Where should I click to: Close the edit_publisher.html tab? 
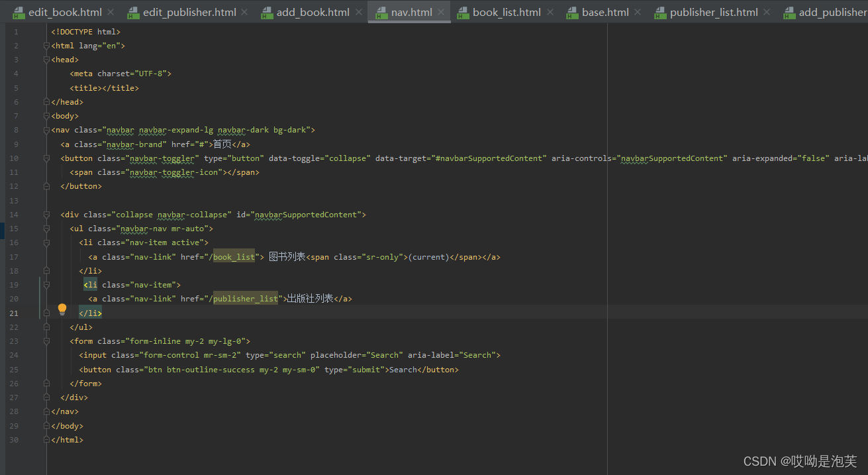coord(244,12)
